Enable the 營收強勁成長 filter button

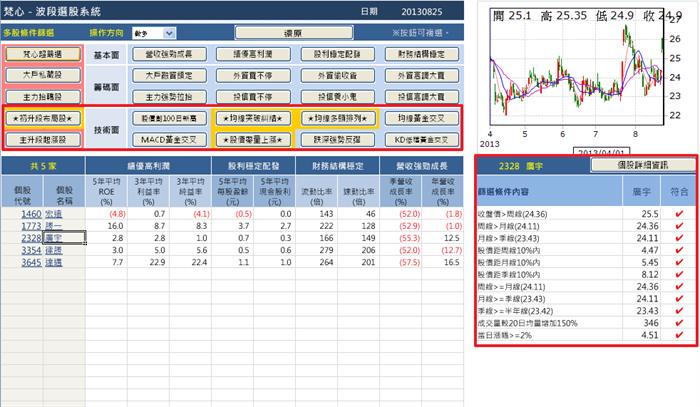tap(169, 54)
